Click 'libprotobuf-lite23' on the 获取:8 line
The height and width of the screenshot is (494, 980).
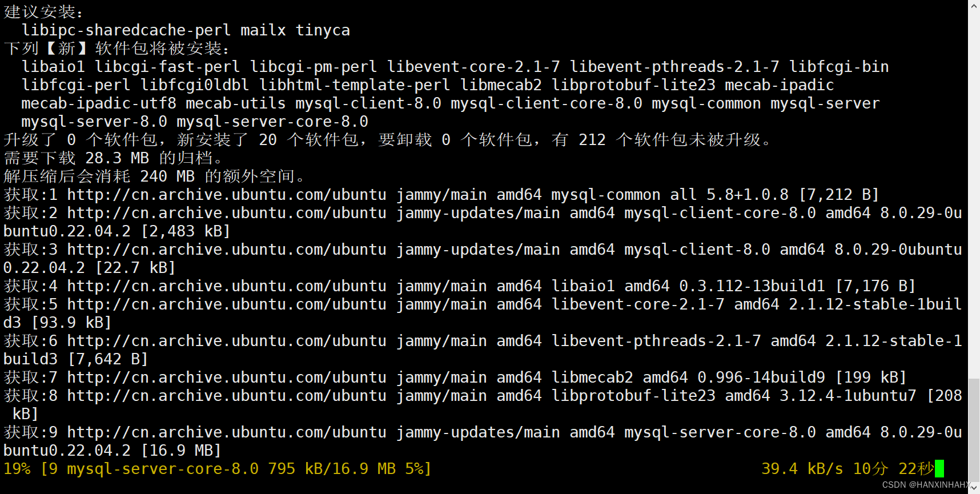pyautogui.click(x=633, y=396)
